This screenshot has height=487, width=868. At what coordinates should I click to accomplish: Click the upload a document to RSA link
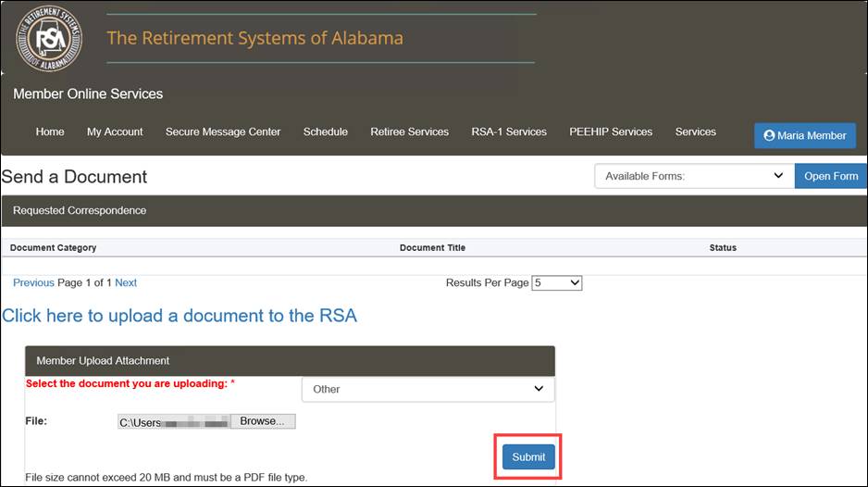point(180,316)
